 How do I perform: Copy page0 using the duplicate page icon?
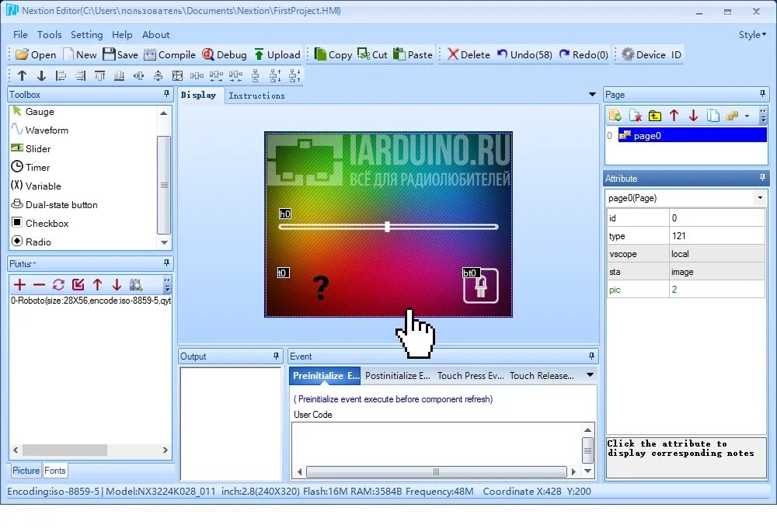pos(714,115)
